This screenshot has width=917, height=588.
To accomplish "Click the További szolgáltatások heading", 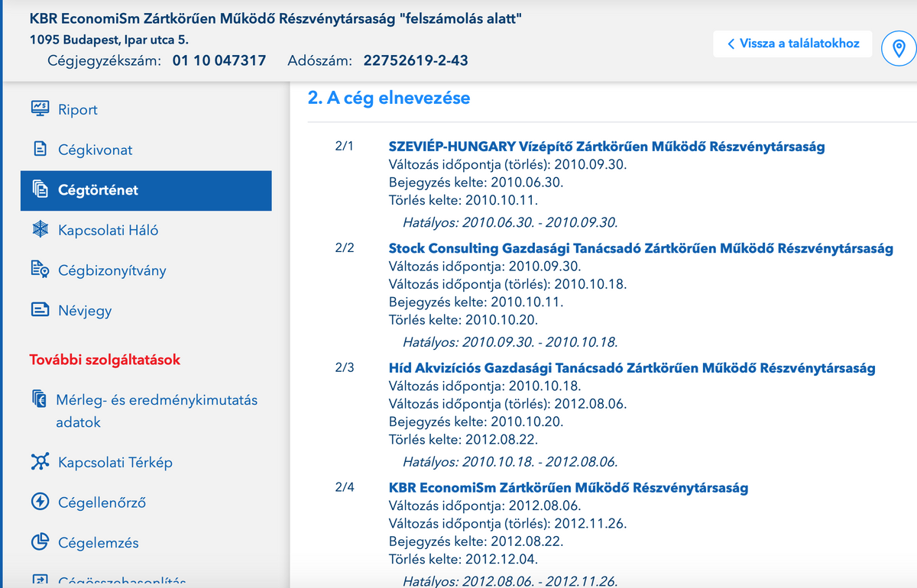I will [x=105, y=359].
